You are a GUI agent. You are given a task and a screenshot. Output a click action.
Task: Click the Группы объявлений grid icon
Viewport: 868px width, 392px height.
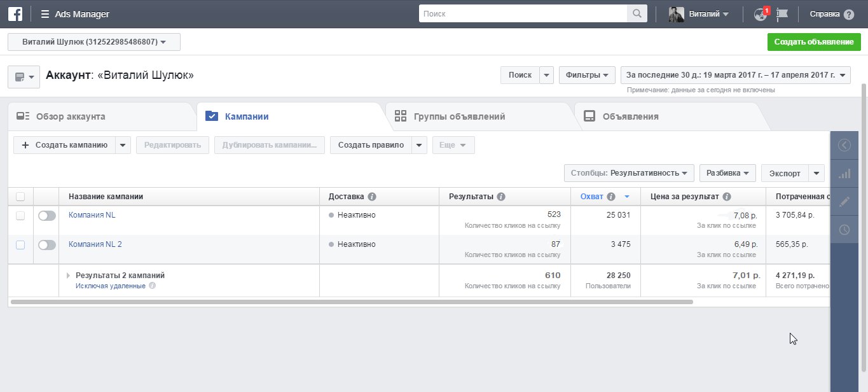401,116
